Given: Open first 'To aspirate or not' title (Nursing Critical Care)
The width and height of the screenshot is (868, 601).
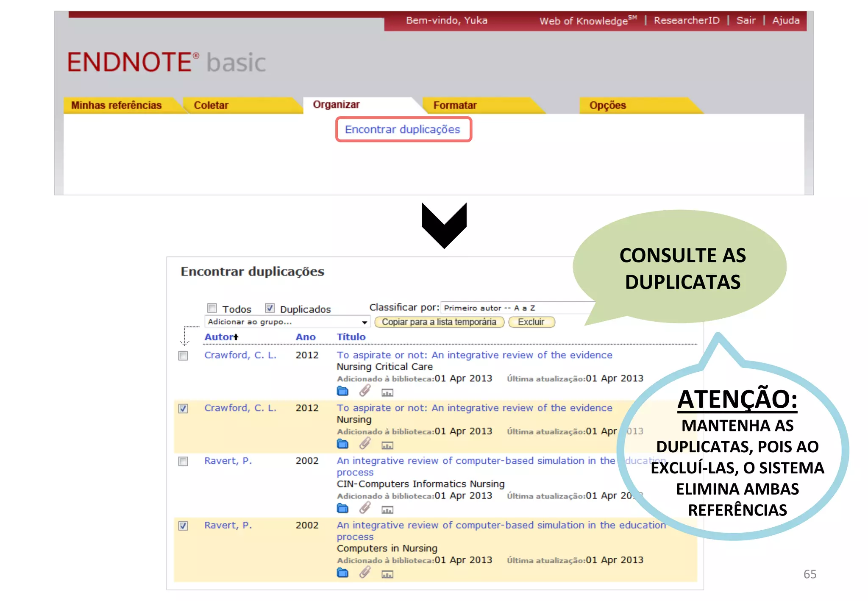Looking at the screenshot, I should [x=474, y=355].
